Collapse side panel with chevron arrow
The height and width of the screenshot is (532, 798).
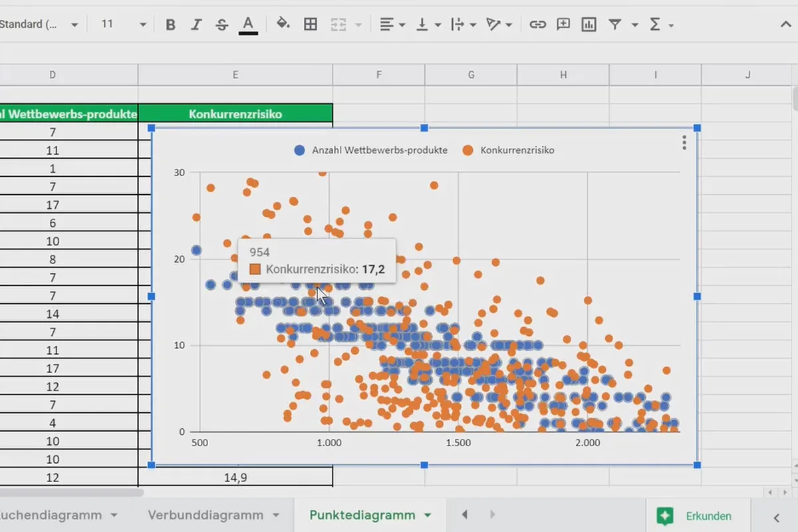click(776, 517)
